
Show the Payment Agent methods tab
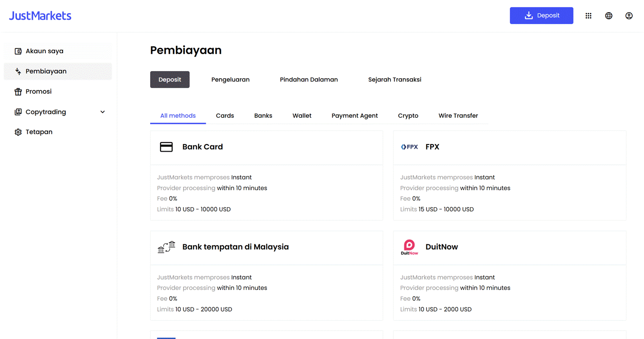354,116
